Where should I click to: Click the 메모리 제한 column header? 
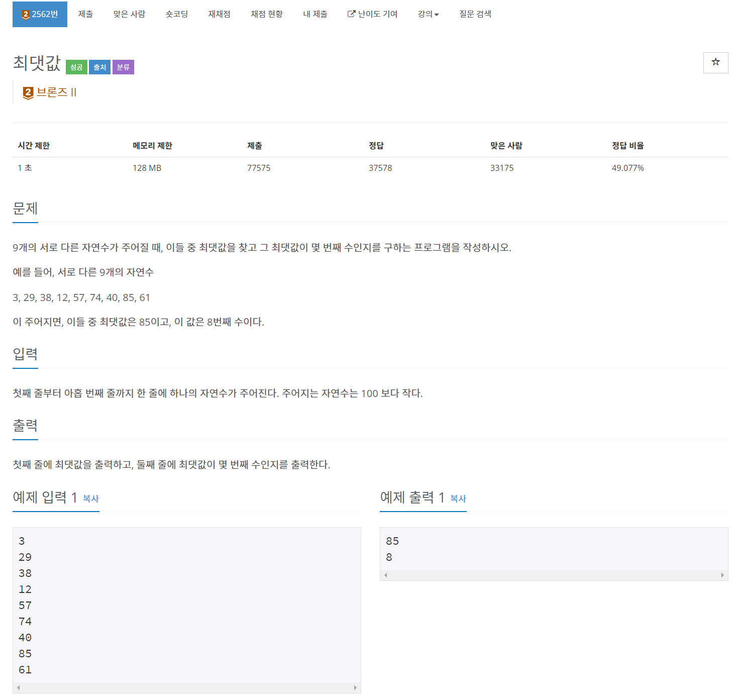point(152,146)
